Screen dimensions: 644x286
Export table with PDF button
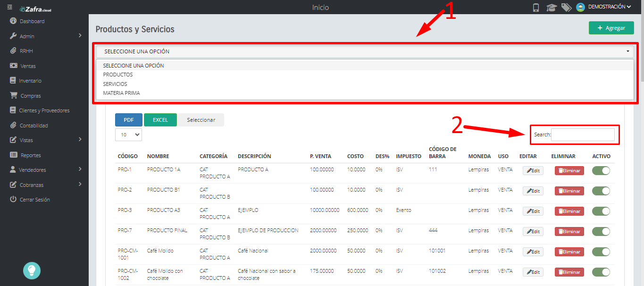pyautogui.click(x=129, y=120)
